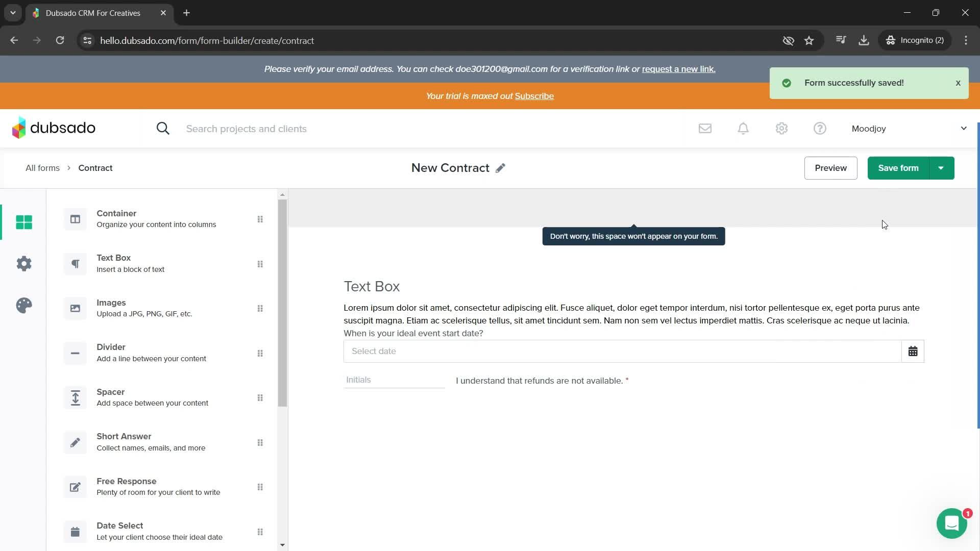Click the Contract breadcrumb
Viewport: 980px width, 551px height.
[95, 168]
